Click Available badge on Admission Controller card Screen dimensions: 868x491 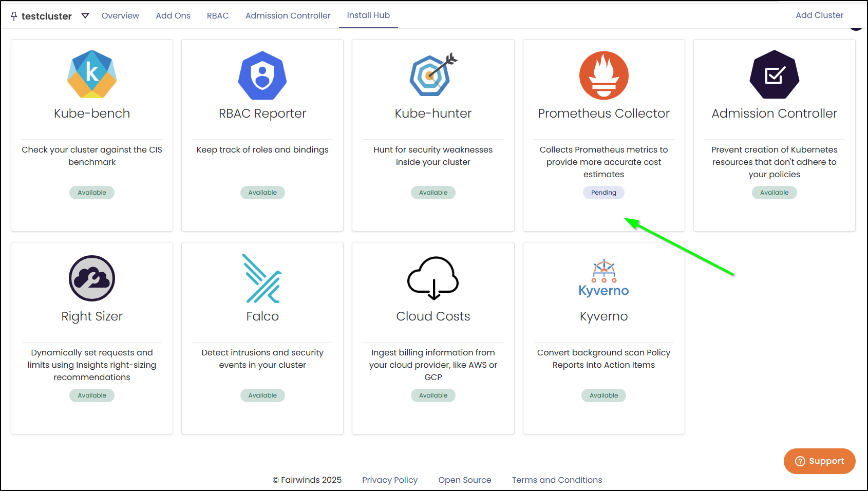774,193
